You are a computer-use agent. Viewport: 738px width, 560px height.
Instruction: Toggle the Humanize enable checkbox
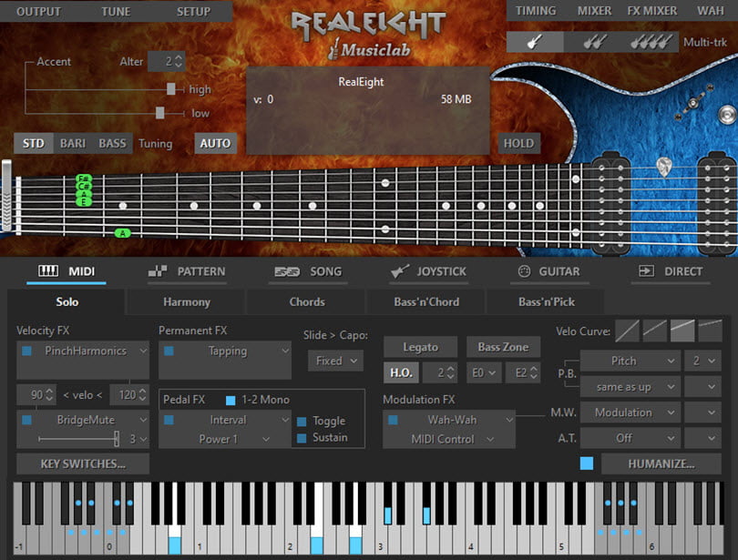(x=587, y=463)
